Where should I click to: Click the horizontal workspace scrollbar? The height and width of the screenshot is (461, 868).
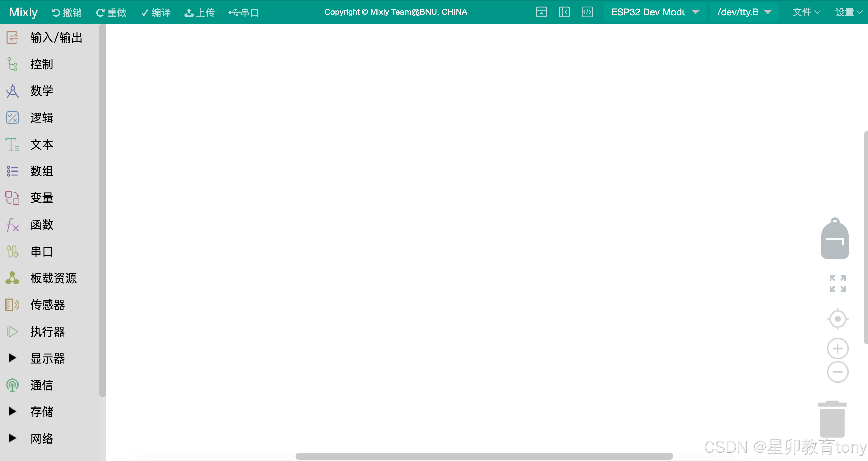[x=484, y=456]
